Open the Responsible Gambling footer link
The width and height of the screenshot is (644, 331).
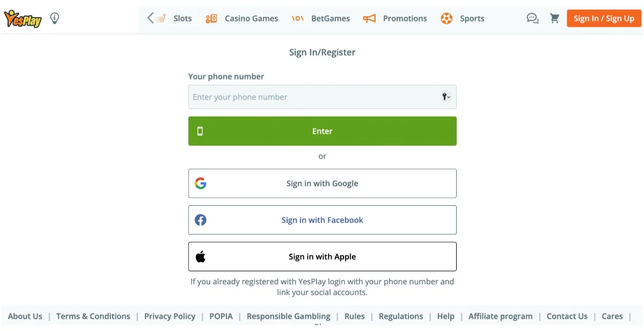[289, 316]
